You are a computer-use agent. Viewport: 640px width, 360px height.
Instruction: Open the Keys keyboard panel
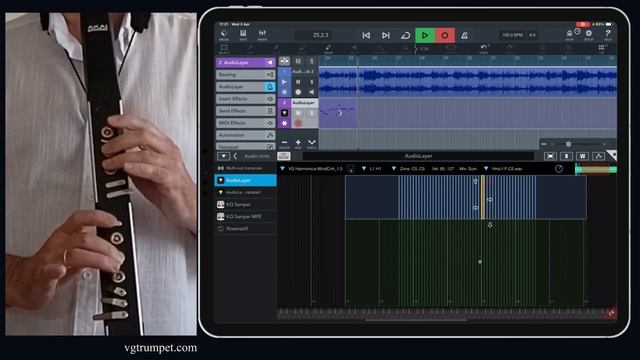[243, 35]
